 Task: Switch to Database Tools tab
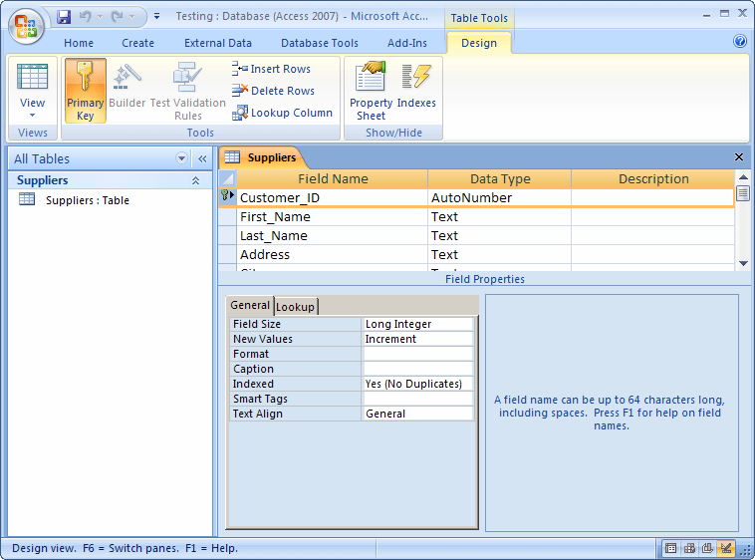(x=320, y=43)
